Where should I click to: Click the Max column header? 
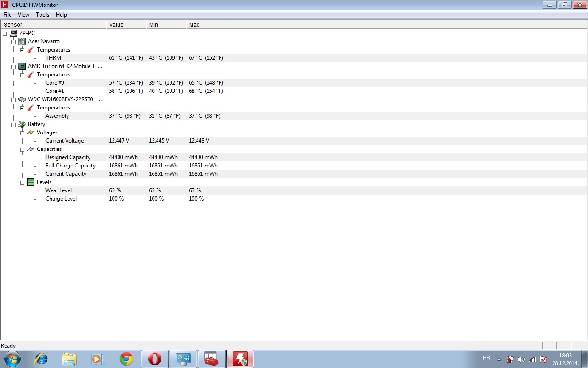pyautogui.click(x=206, y=25)
